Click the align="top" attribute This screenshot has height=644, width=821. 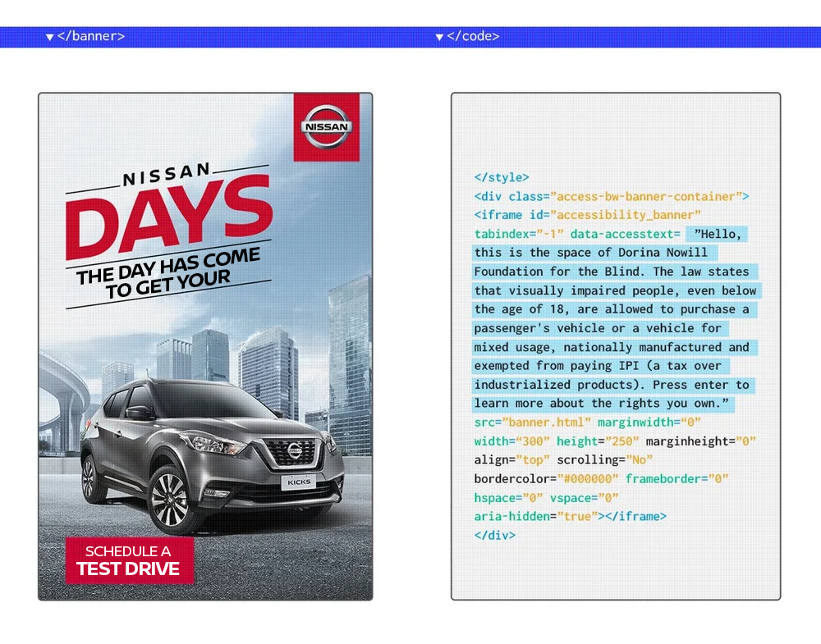coord(511,460)
